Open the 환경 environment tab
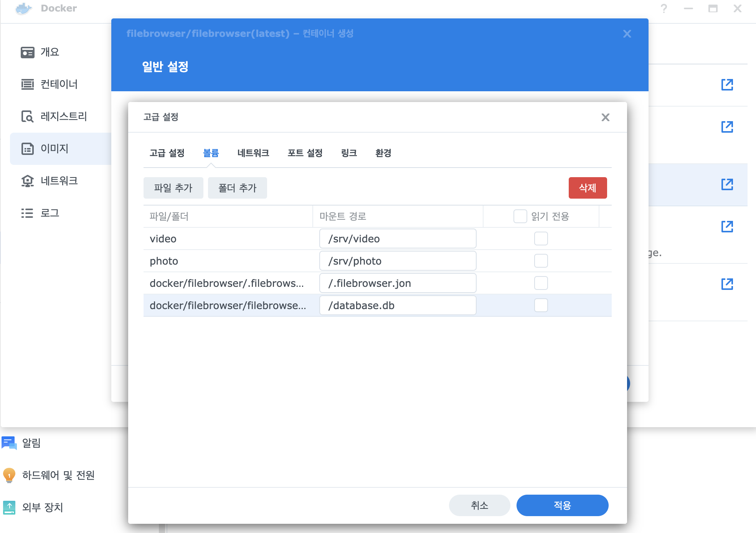Screen dimensions: 756x533 click(383, 153)
